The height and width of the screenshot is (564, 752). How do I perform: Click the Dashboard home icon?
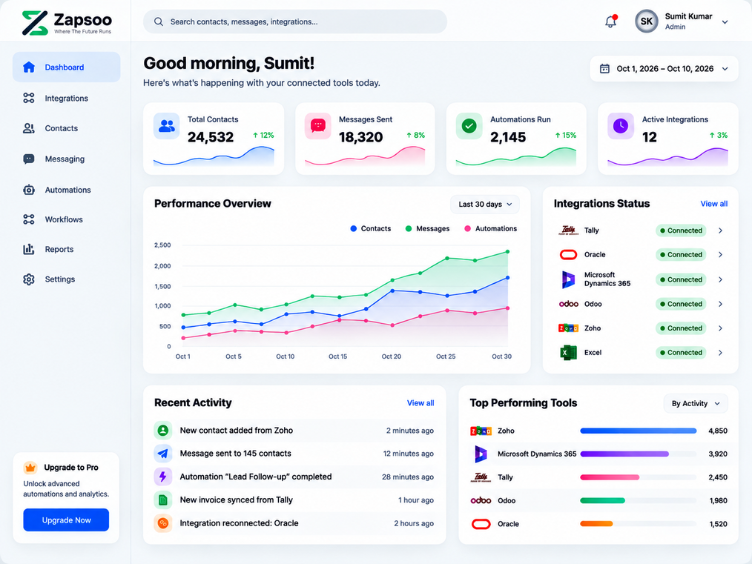coord(29,67)
